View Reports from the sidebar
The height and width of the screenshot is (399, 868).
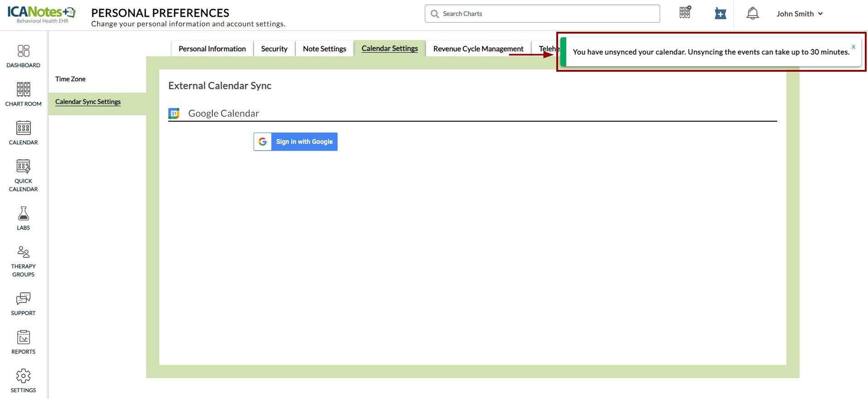coord(23,342)
